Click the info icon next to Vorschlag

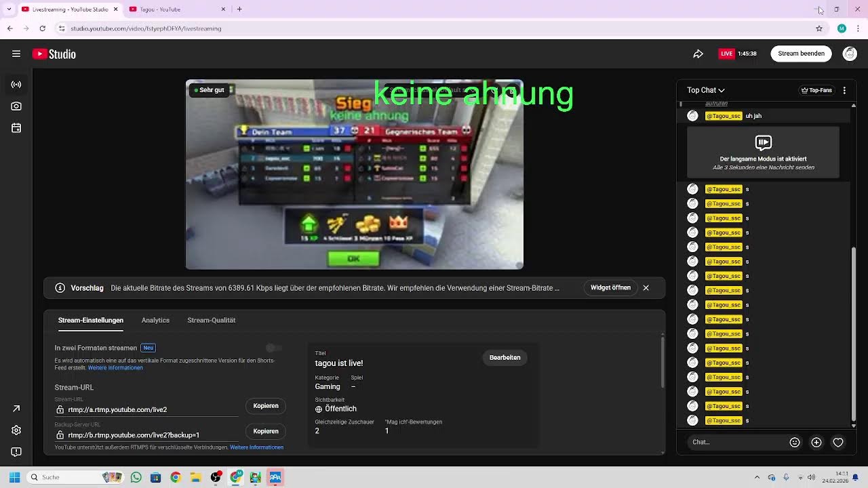[x=60, y=288]
